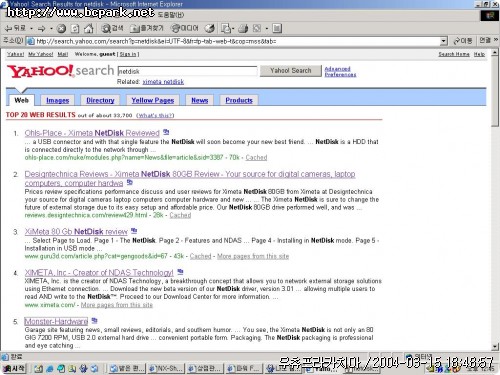This screenshot has height=375, width=500.
Task: Go back with the Back arrow button
Action: [x=15, y=29]
